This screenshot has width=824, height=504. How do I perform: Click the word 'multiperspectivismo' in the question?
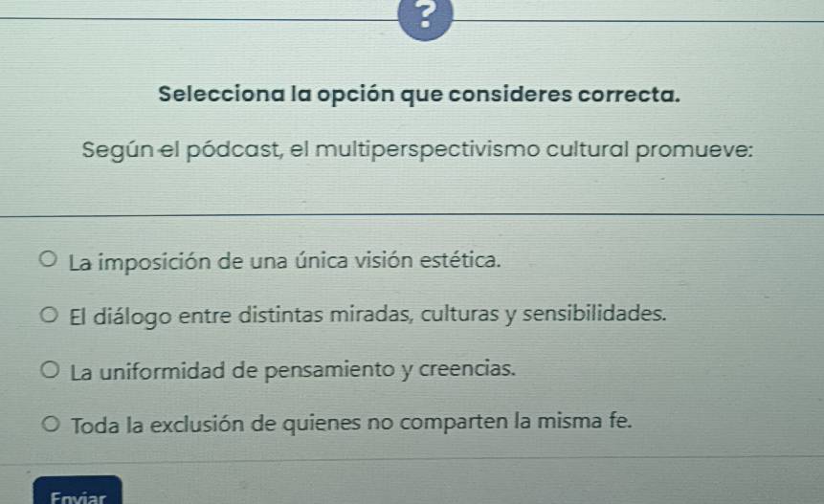coord(427,150)
